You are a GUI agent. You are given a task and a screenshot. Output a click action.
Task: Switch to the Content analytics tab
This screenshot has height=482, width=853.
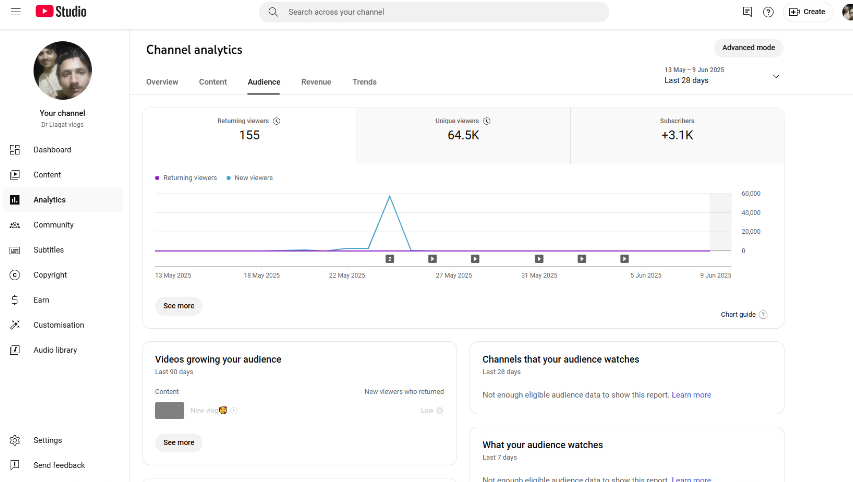pos(213,82)
